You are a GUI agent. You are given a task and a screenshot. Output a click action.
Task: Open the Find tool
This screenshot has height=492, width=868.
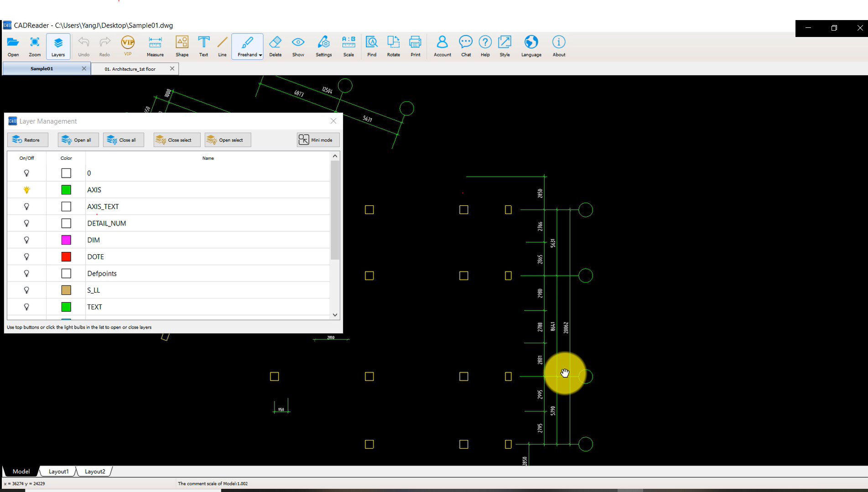pos(372,46)
